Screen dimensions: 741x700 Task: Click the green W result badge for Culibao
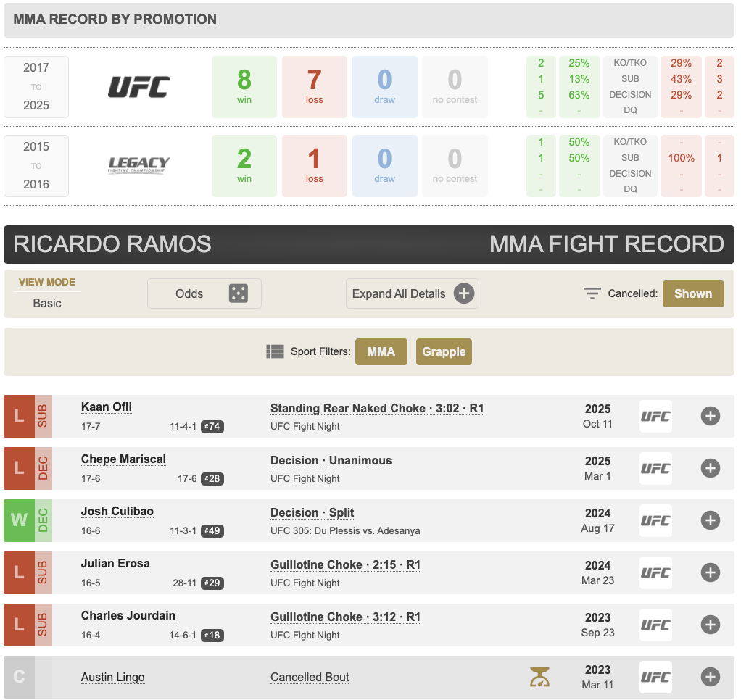19,520
